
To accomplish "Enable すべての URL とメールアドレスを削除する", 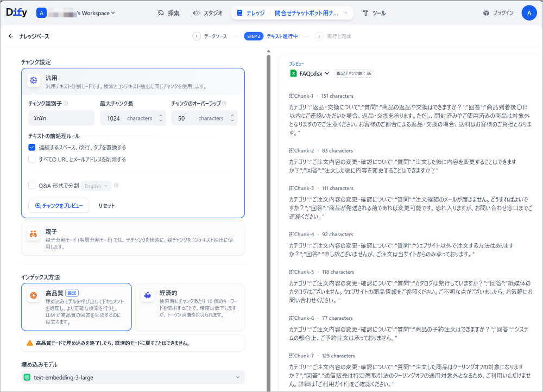I will click(32, 160).
